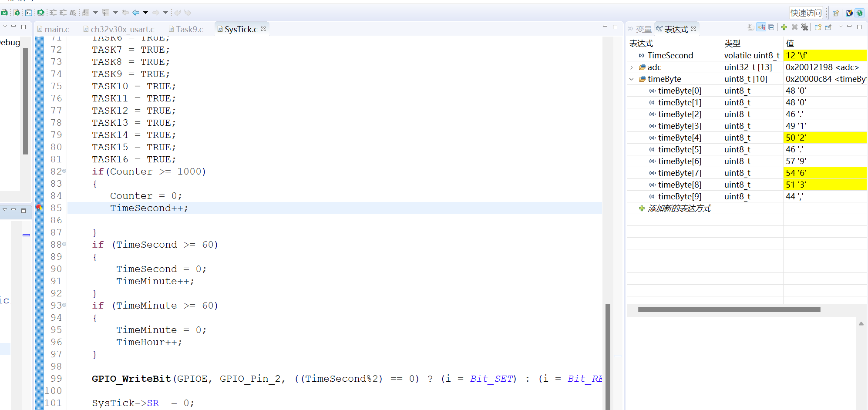Viewport: 868px width, 410px height.
Task: Remove selected expression X icon
Action: pyautogui.click(x=794, y=27)
